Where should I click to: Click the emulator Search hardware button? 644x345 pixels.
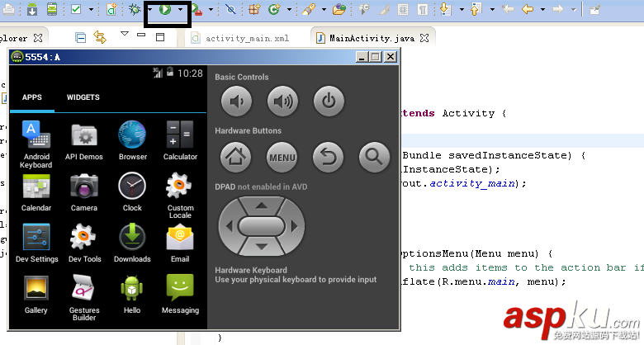[374, 158]
